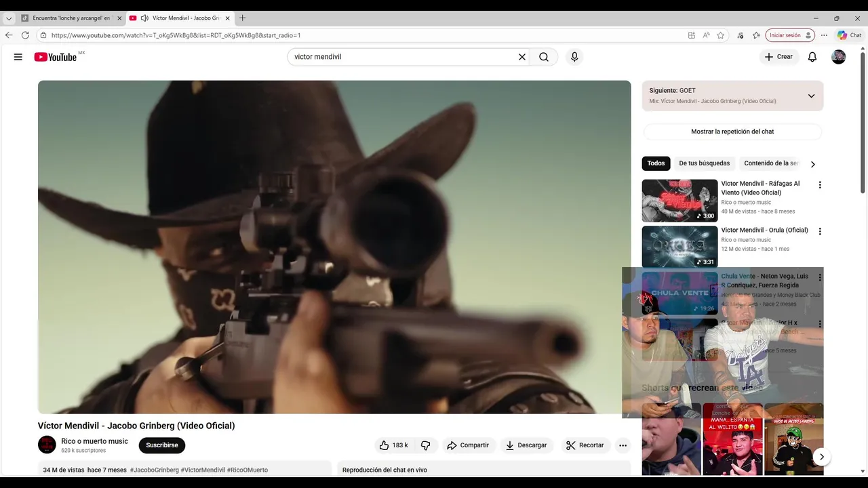Open Edge settings and more ellipsis
868x488 pixels.
[824, 35]
